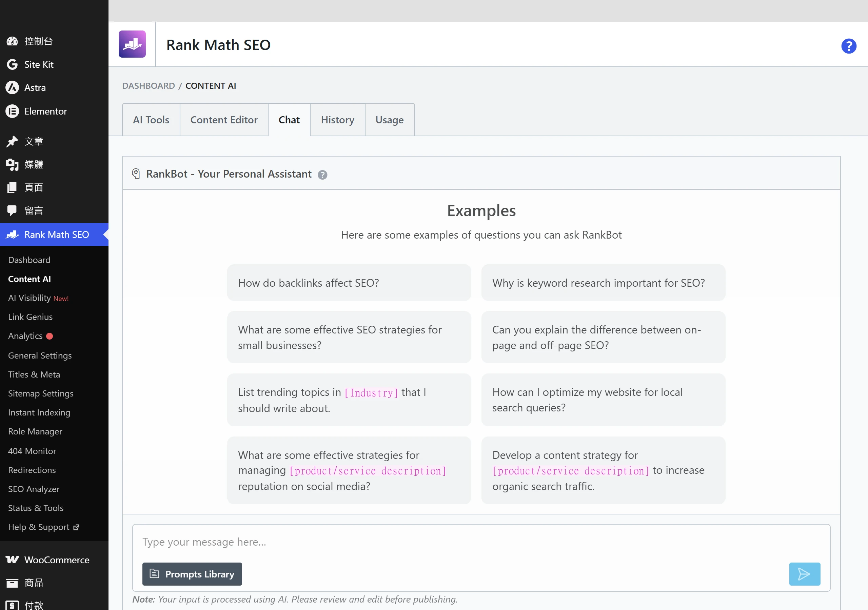Viewport: 868px width, 610px height.
Task: Click the Elementor logo icon
Action: click(x=12, y=111)
